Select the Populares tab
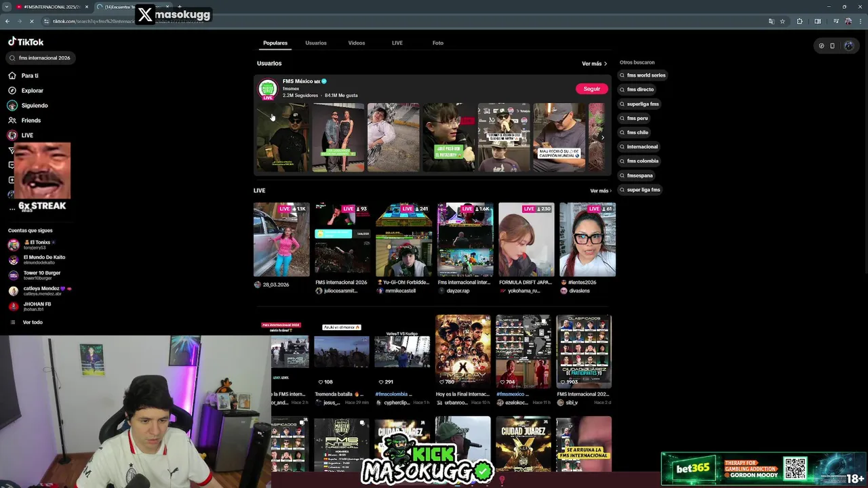This screenshot has width=868, height=488. pos(275,43)
